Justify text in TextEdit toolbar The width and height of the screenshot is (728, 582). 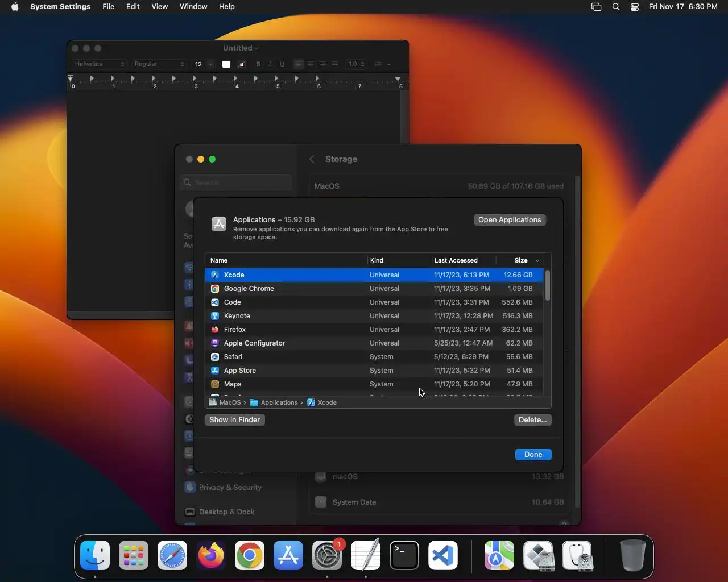coord(334,64)
